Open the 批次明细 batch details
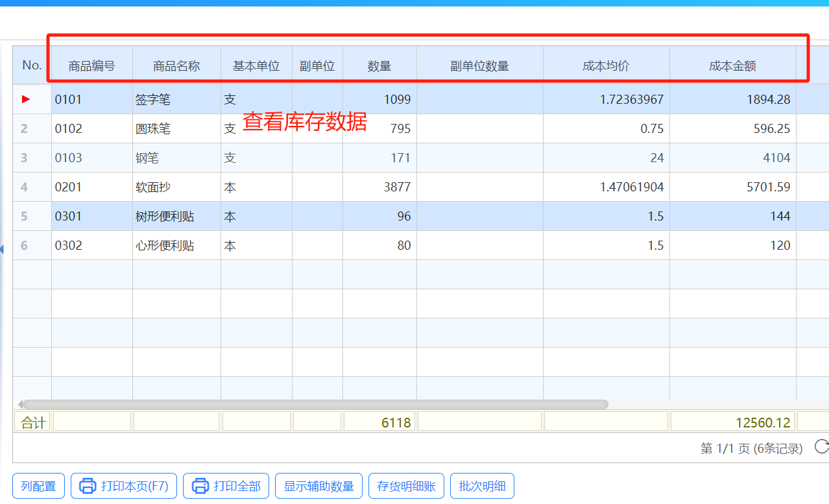Image resolution: width=829 pixels, height=504 pixels. click(482, 486)
